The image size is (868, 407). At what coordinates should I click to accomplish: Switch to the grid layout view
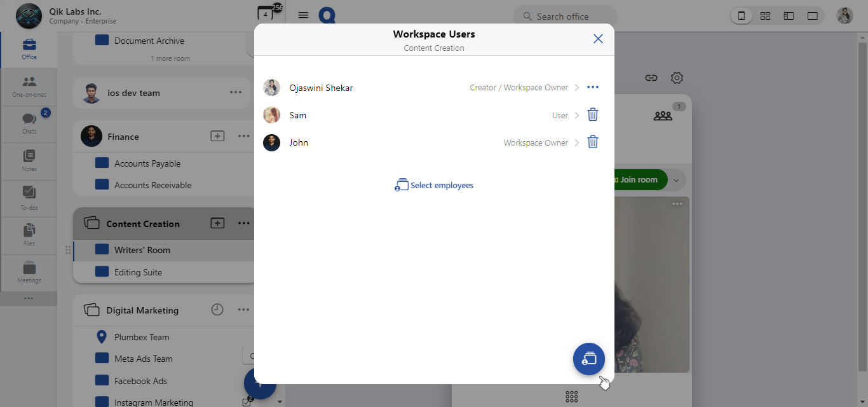tap(765, 16)
